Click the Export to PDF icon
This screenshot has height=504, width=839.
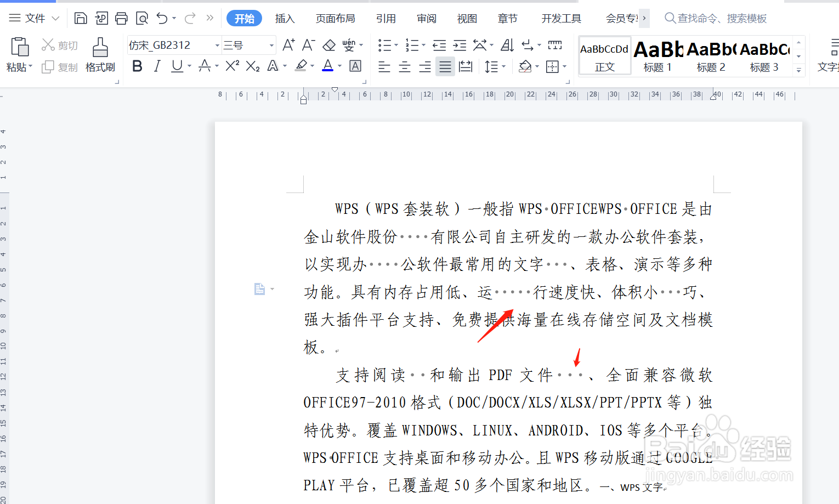101,18
